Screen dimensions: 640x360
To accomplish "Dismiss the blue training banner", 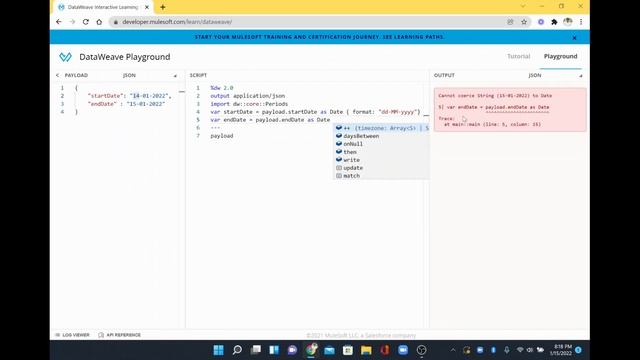I will click(574, 38).
